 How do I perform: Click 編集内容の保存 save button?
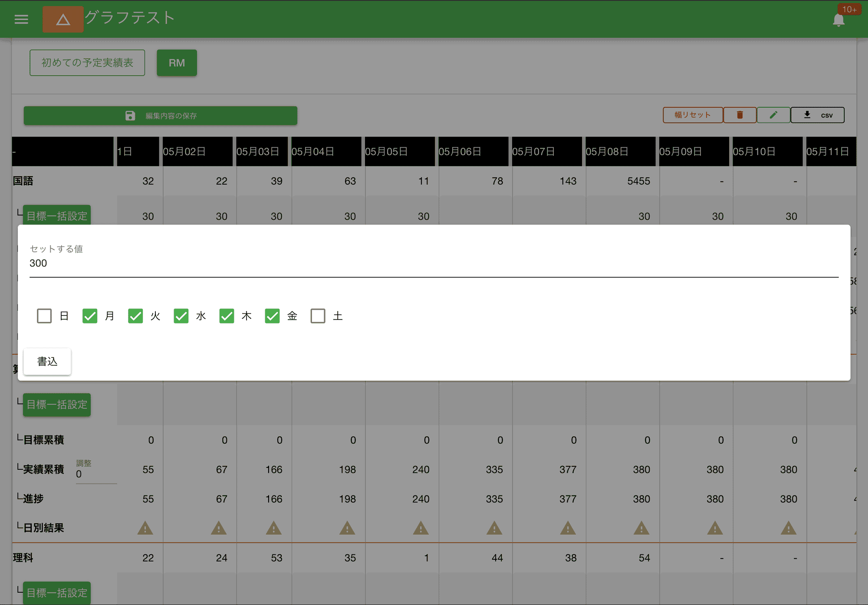pyautogui.click(x=160, y=116)
